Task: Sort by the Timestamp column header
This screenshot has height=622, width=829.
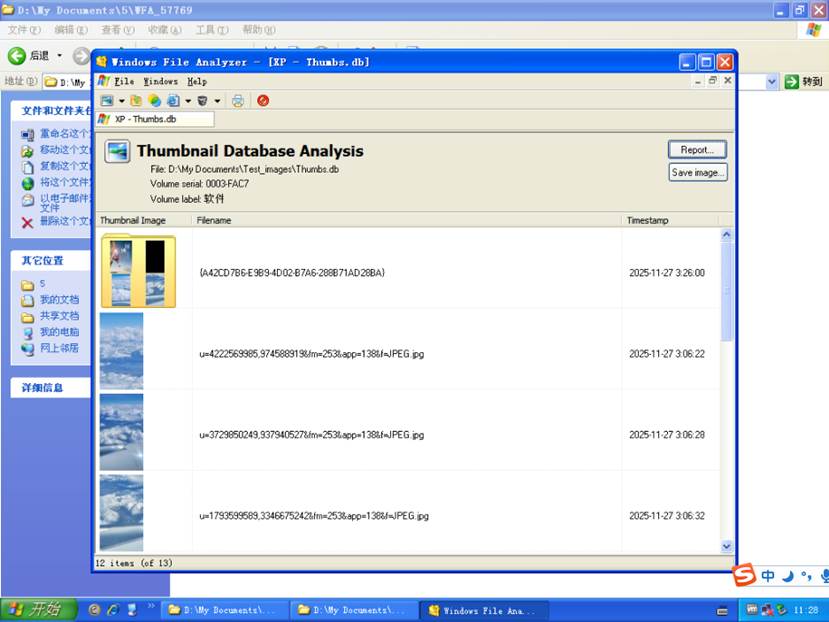Action: [670, 221]
